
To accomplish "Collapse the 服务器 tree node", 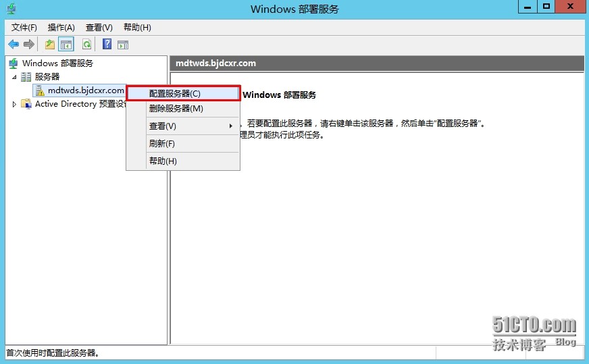I will point(14,77).
